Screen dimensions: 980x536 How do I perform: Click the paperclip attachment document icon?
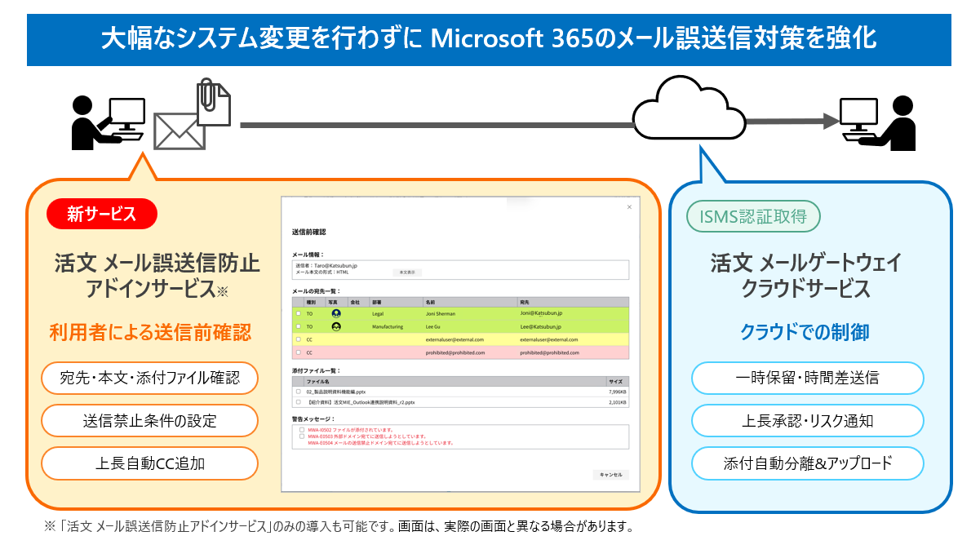(214, 103)
